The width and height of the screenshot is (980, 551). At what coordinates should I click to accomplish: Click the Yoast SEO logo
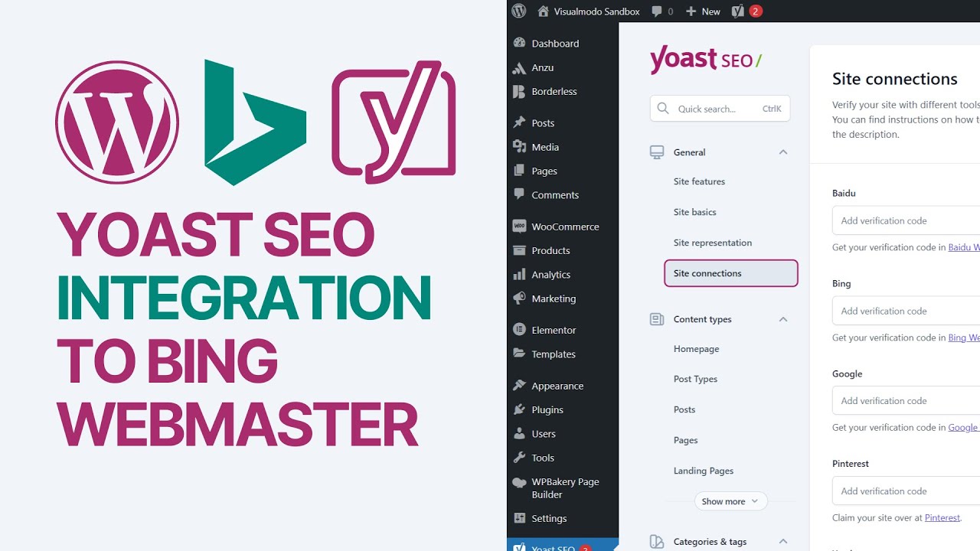click(x=706, y=60)
